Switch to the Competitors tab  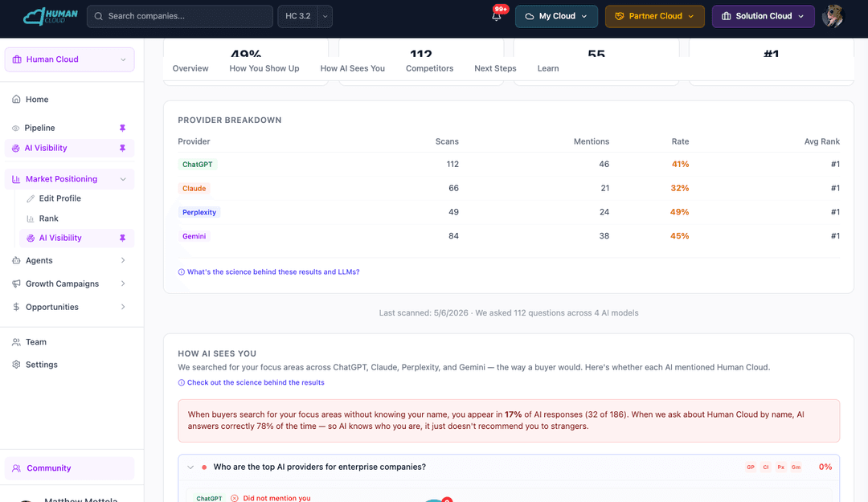[429, 68]
